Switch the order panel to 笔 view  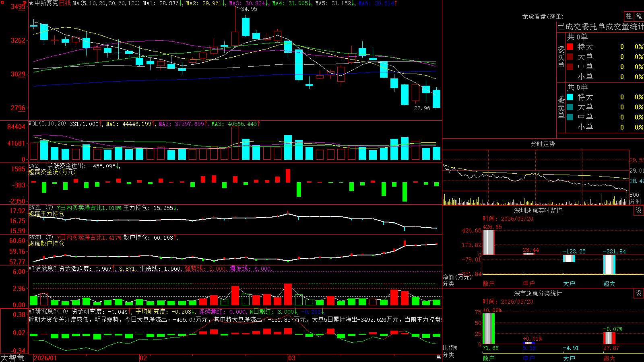[639, 16]
